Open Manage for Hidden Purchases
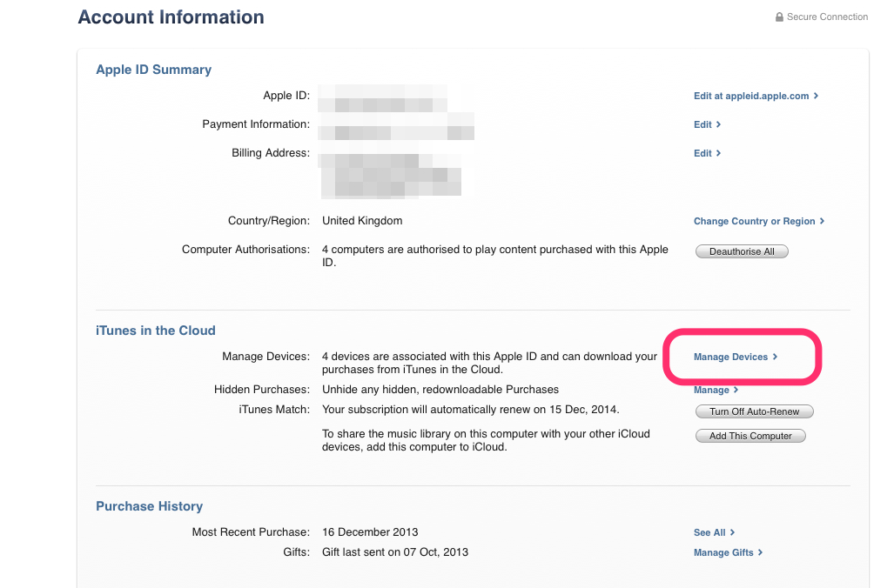The image size is (894, 588). [710, 390]
